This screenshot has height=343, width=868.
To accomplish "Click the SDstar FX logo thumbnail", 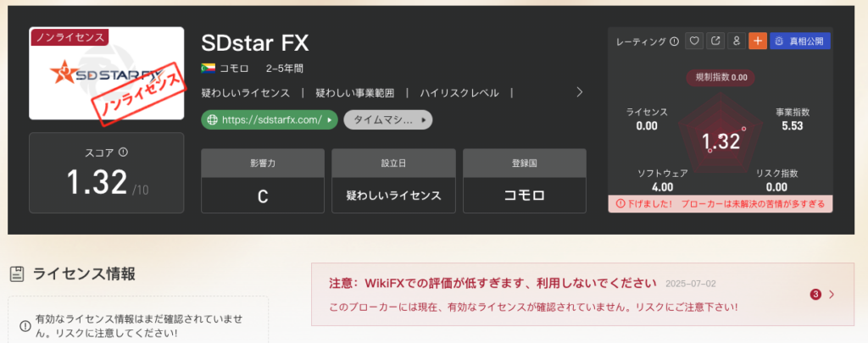I will pyautogui.click(x=106, y=73).
